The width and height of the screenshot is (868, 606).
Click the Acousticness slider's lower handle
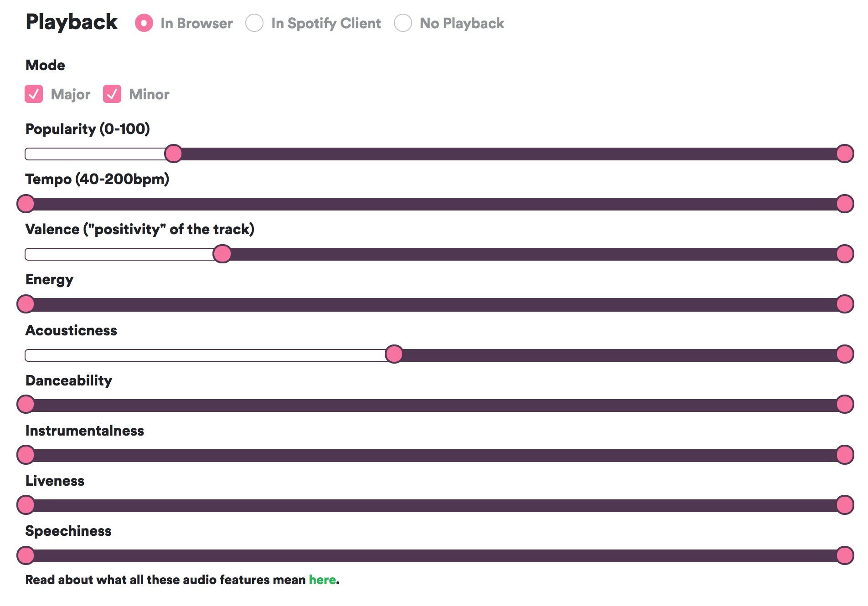(394, 354)
